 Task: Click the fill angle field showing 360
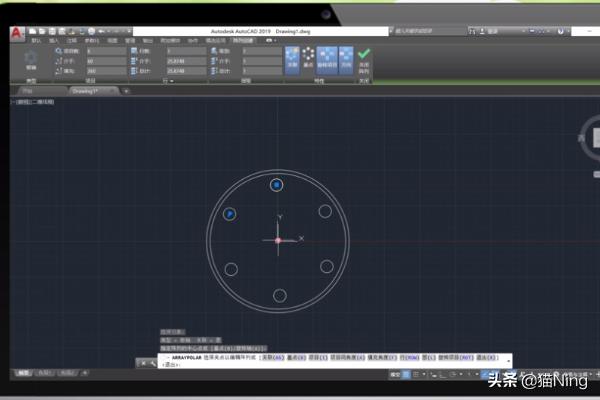tap(106, 71)
